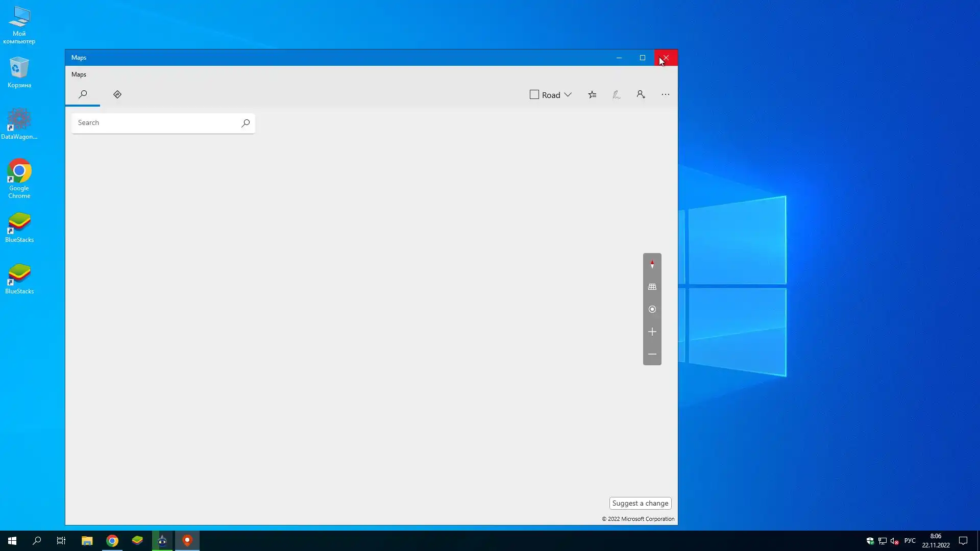Show my location on the map
This screenshot has width=980, height=551.
point(652,309)
